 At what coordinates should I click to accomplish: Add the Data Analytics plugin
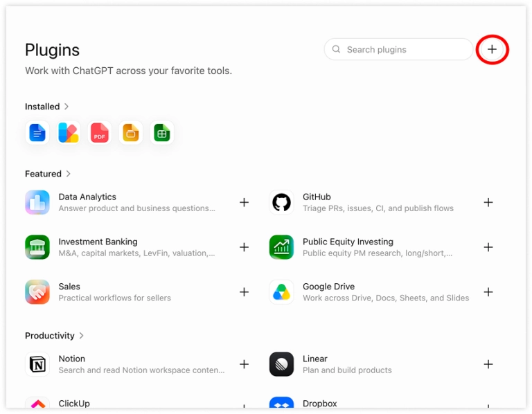[244, 202]
